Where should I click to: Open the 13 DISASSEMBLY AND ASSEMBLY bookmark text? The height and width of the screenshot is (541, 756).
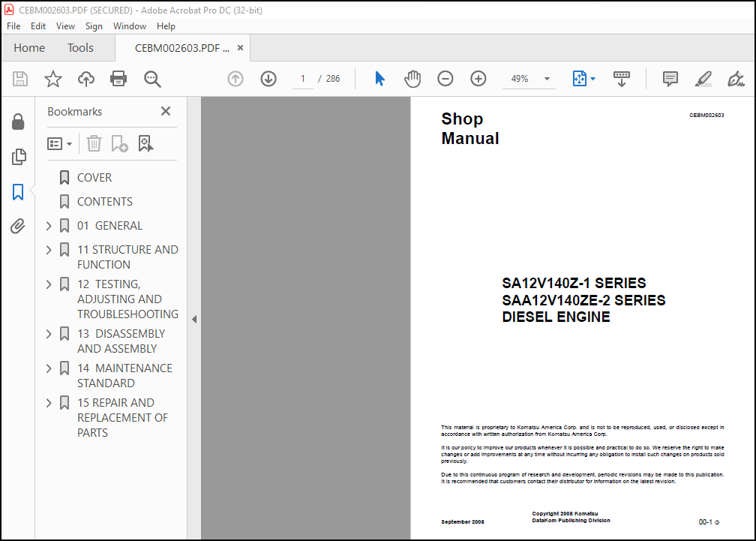coord(121,341)
